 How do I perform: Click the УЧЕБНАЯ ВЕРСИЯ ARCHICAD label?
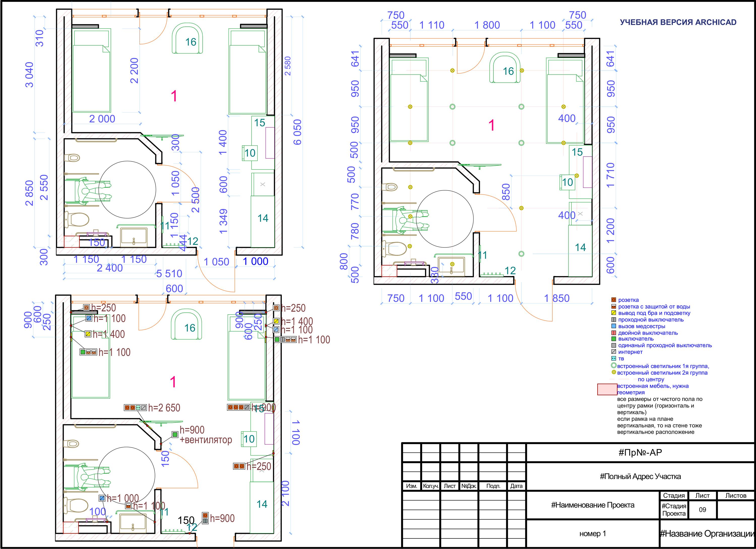(x=678, y=22)
